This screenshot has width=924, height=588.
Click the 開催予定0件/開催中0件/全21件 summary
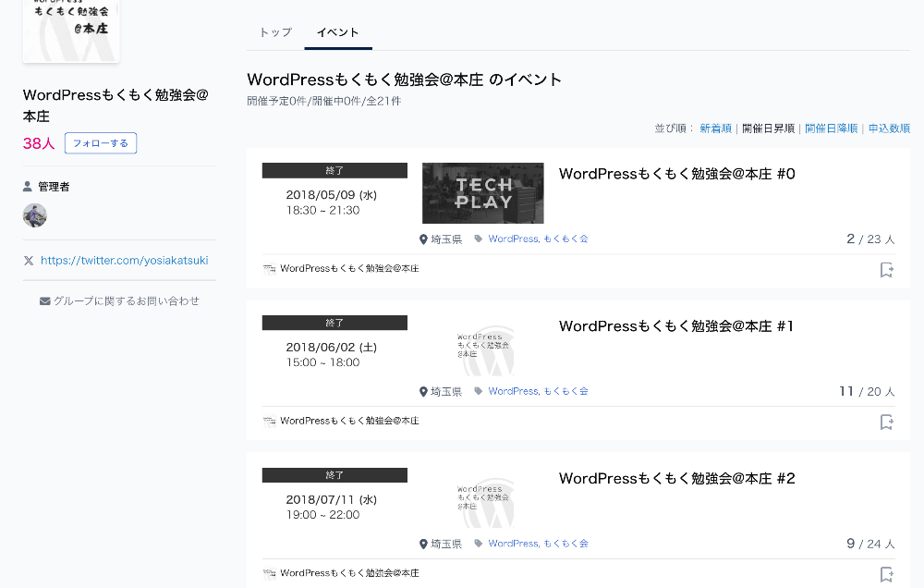[x=324, y=102]
